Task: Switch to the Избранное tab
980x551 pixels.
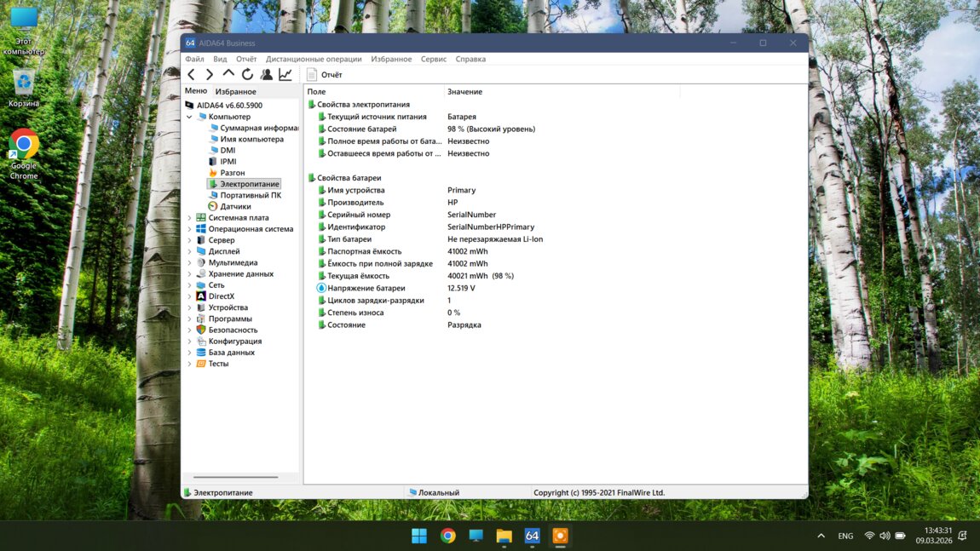Action: (x=235, y=92)
